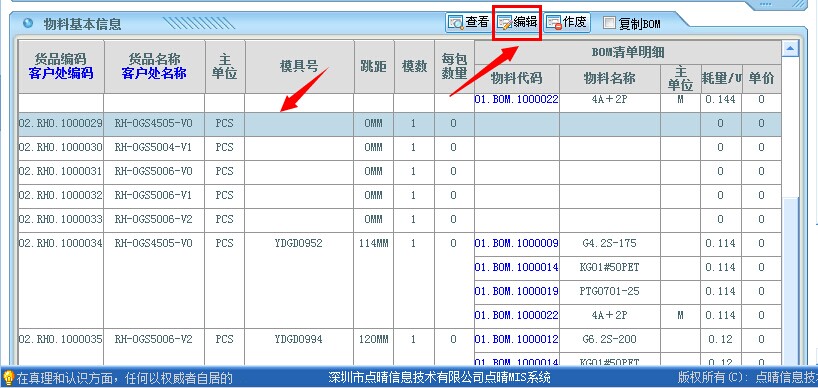818x388 pixels.
Task: Open BOM link 01.BOM.1000012
Action: click(x=516, y=340)
